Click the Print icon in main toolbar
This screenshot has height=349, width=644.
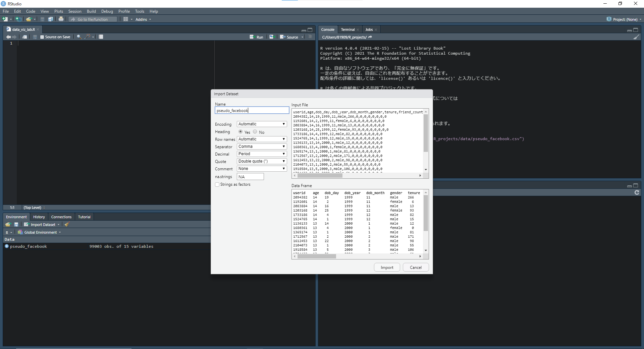click(x=61, y=19)
